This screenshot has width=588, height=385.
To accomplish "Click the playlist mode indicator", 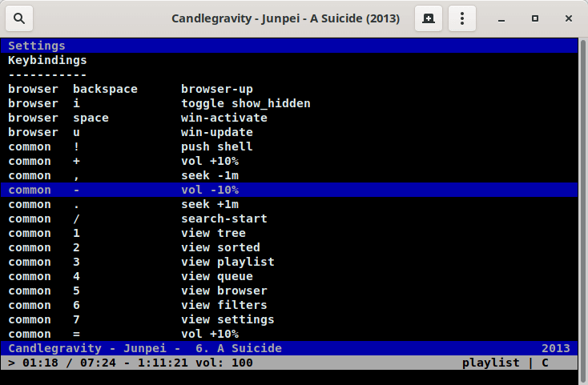I will click(490, 363).
